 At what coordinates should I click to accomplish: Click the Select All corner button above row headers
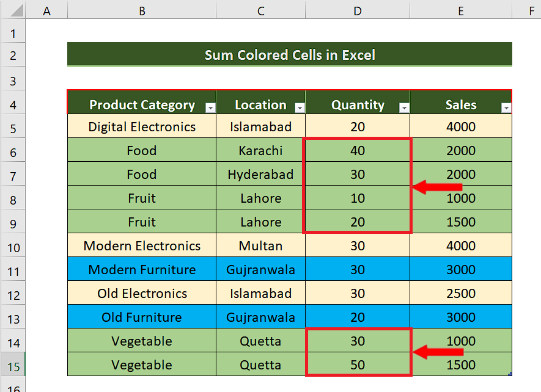[13, 10]
